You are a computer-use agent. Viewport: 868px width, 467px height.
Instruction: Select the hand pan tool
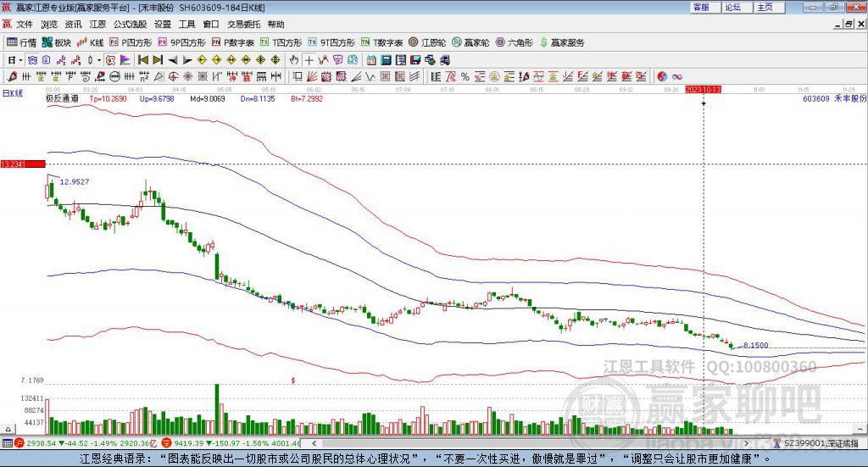pos(294,60)
